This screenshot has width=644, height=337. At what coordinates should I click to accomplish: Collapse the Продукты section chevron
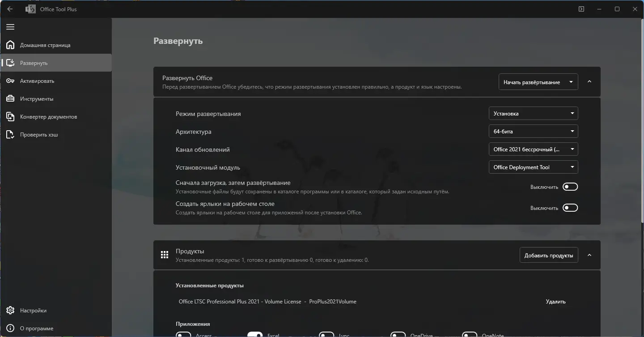[x=589, y=255]
